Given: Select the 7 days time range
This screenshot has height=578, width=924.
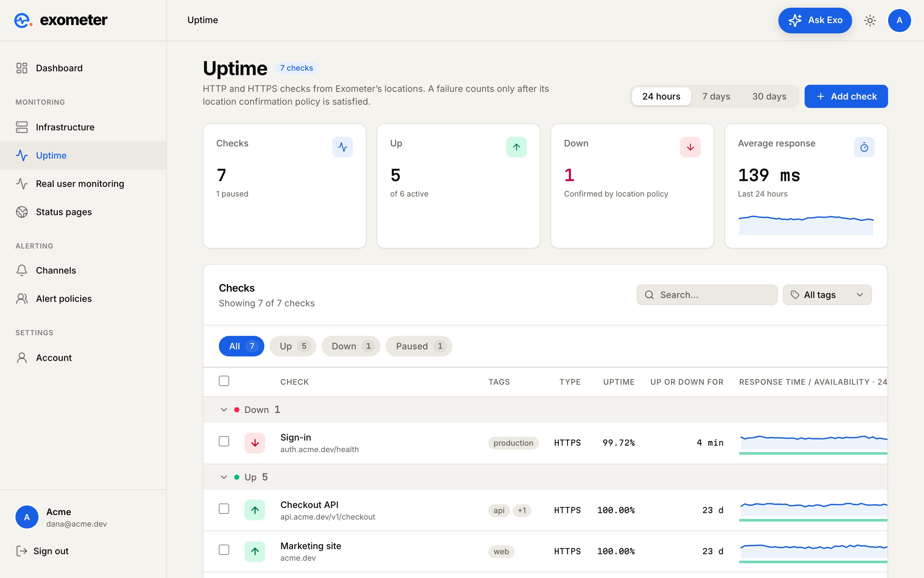Looking at the screenshot, I should point(716,96).
